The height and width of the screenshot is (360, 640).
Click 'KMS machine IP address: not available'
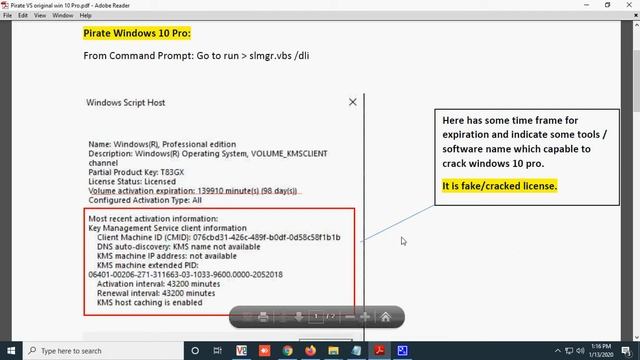167,256
